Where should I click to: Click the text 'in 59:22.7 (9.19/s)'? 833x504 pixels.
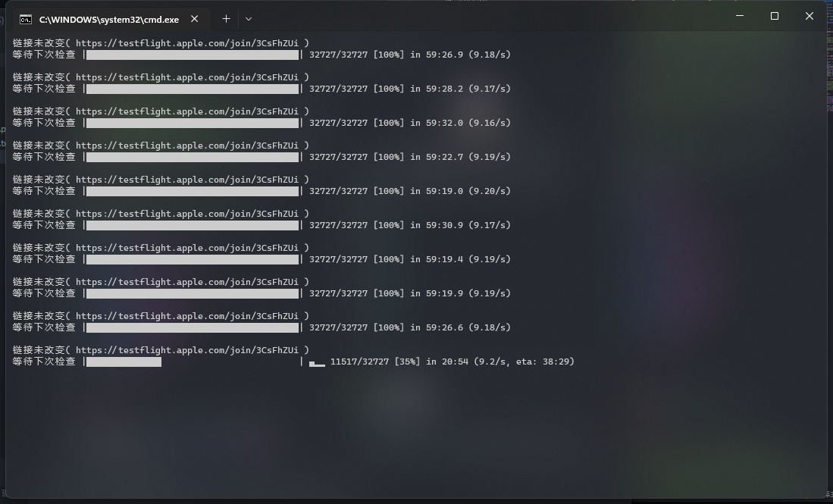(x=460, y=157)
